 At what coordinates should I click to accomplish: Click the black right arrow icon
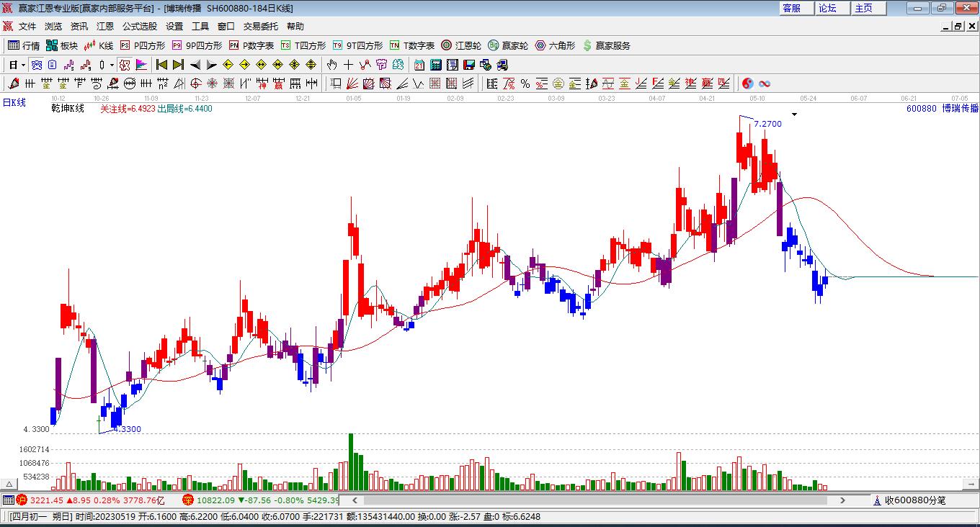[x=211, y=65]
